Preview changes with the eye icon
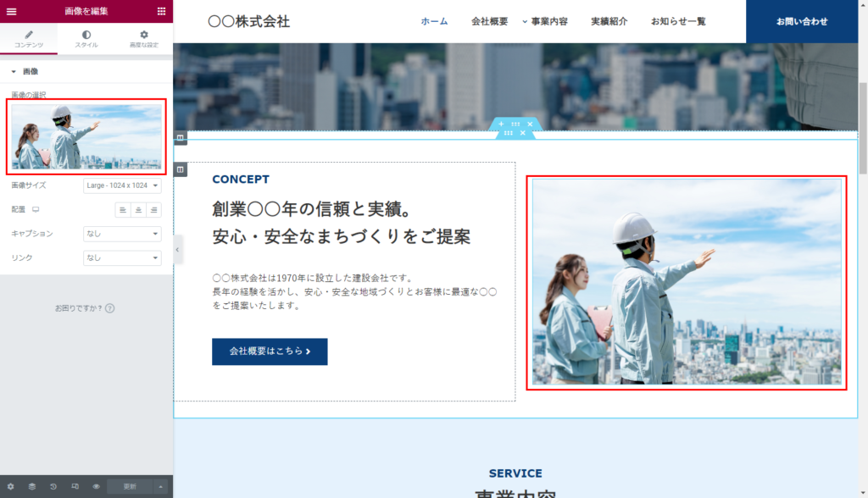868x498 pixels. click(96, 487)
